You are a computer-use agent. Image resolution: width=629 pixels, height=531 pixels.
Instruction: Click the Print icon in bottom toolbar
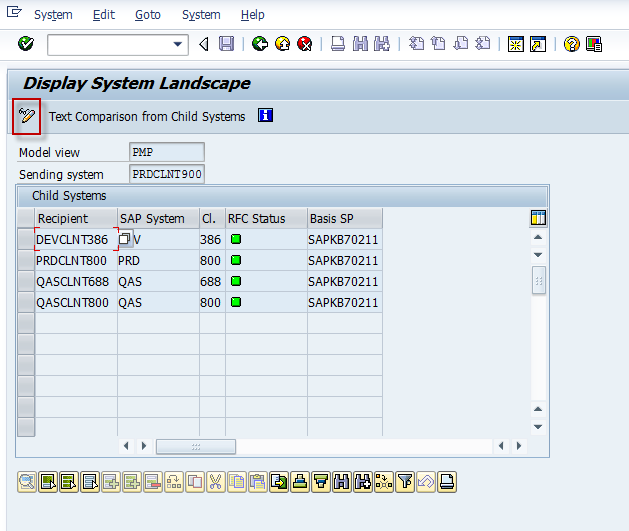(x=446, y=482)
